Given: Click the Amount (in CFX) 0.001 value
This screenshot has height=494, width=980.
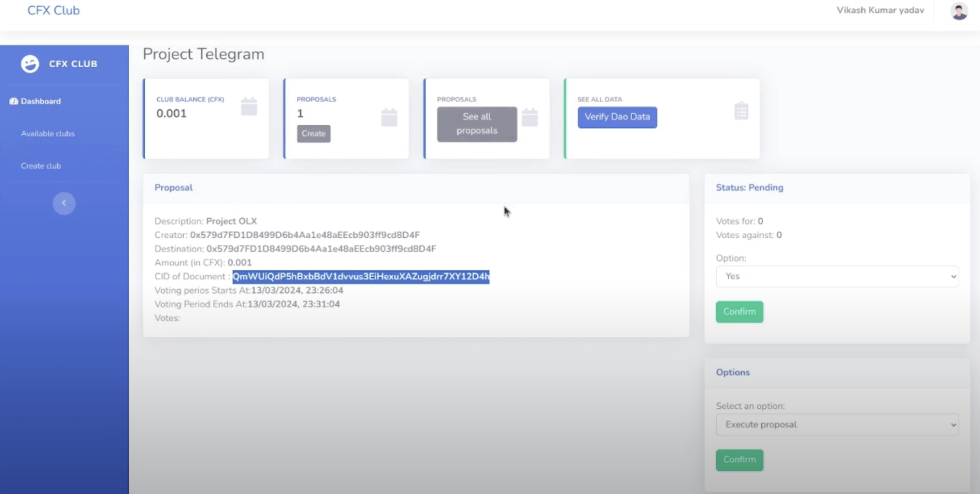Looking at the screenshot, I should click(x=239, y=263).
